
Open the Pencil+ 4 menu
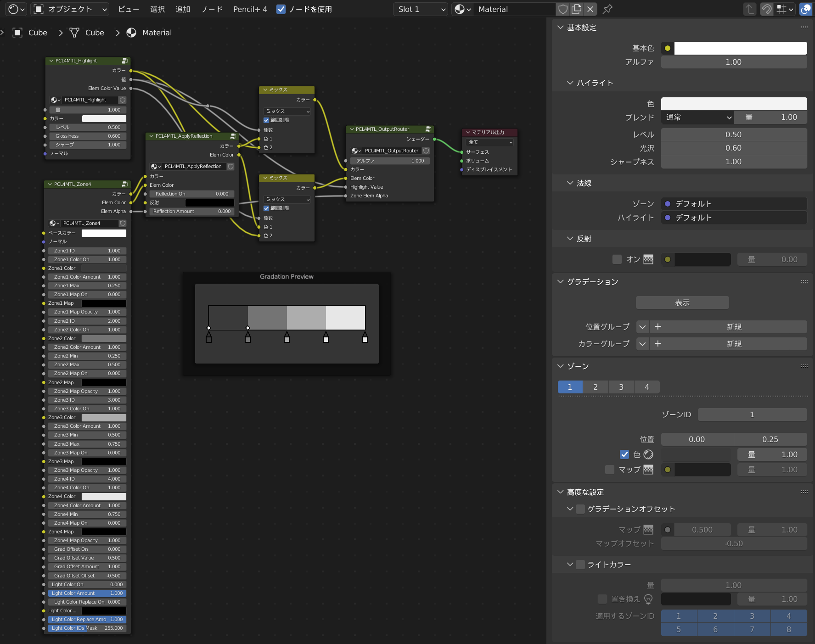[250, 9]
